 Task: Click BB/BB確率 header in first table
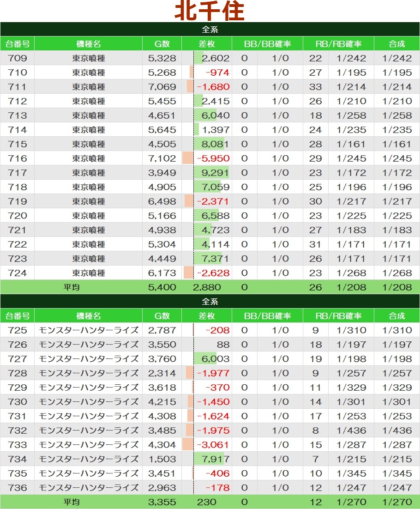(x=267, y=44)
